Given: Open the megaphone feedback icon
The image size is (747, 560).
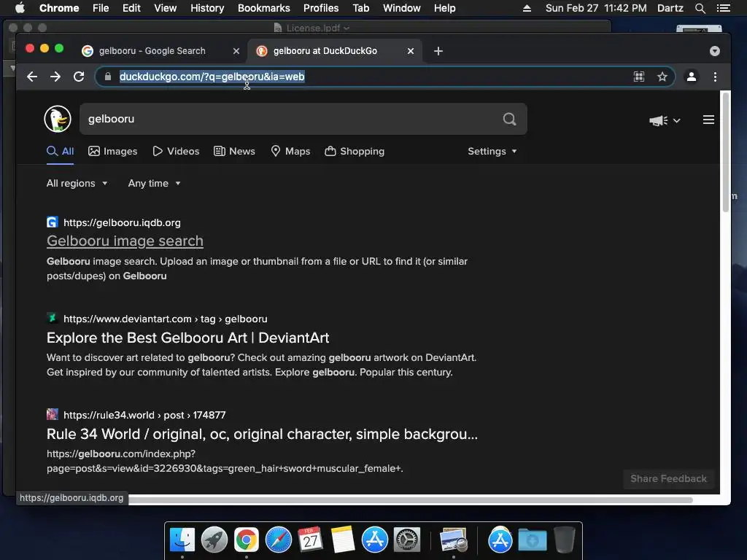Looking at the screenshot, I should [x=658, y=120].
